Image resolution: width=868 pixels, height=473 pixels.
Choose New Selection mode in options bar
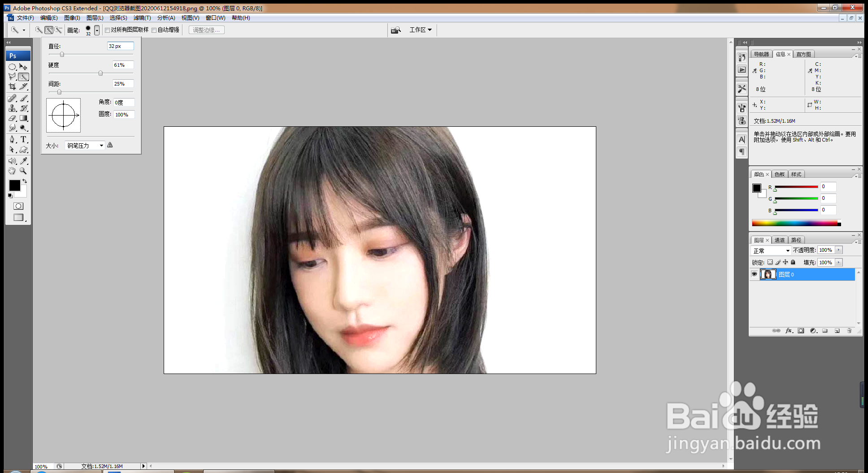39,30
